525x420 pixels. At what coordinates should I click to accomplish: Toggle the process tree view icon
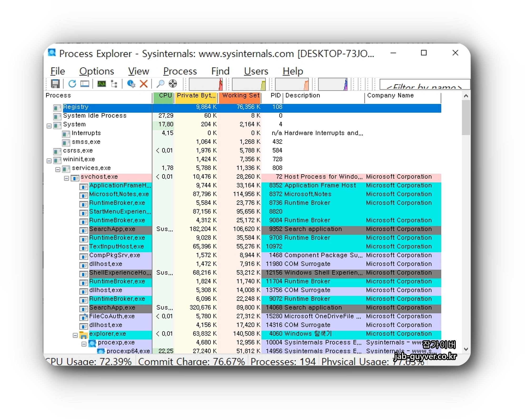[x=114, y=84]
